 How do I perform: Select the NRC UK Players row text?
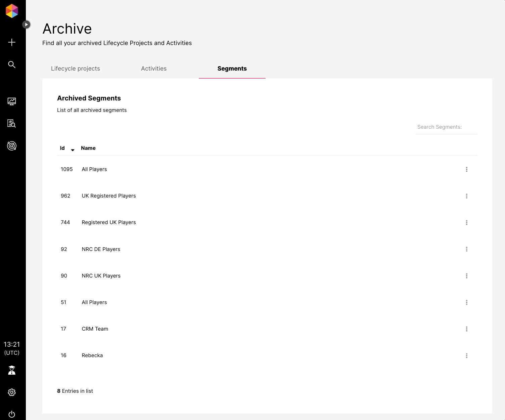[101, 276]
